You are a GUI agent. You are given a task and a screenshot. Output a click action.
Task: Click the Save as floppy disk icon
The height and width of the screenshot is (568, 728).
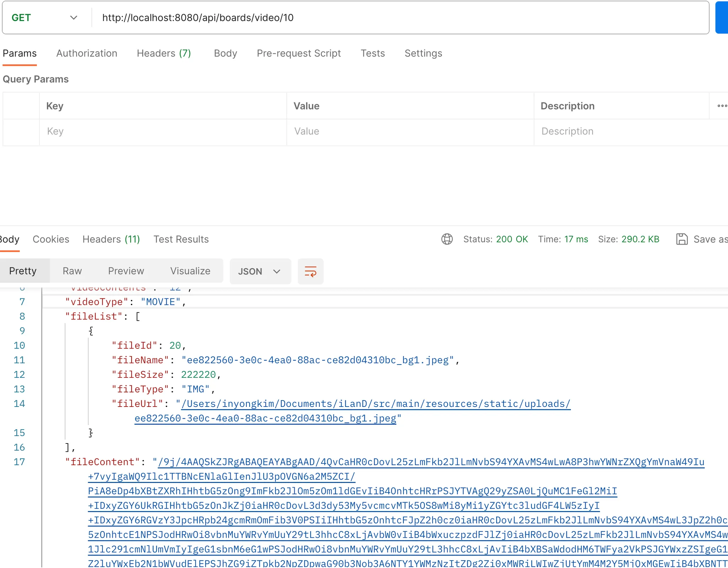(681, 239)
